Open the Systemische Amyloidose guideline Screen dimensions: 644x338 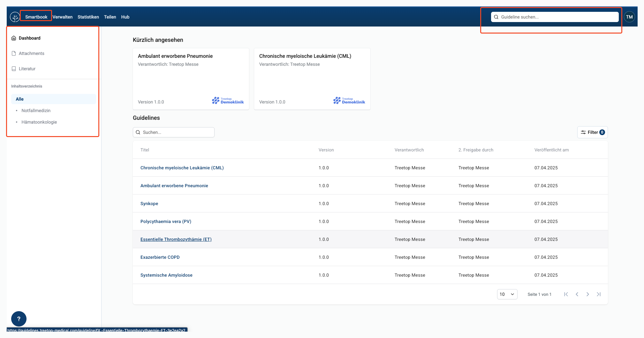[166, 275]
